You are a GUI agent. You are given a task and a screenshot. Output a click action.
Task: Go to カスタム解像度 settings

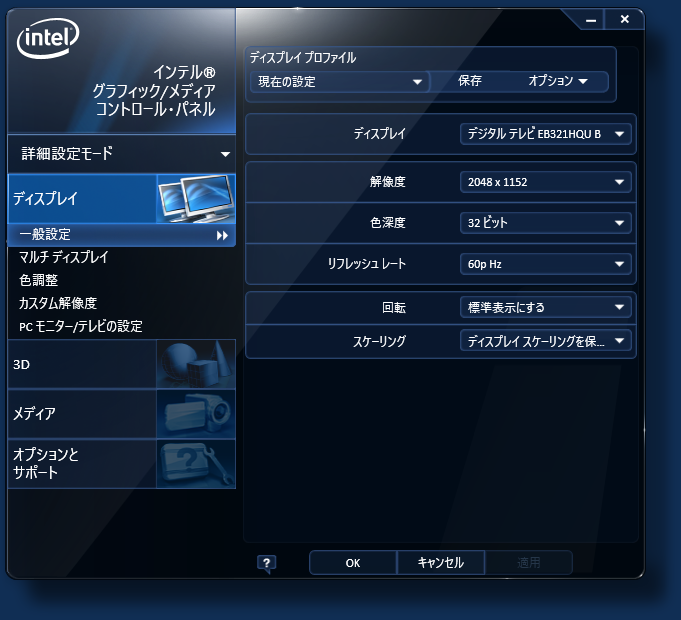pyautogui.click(x=57, y=303)
